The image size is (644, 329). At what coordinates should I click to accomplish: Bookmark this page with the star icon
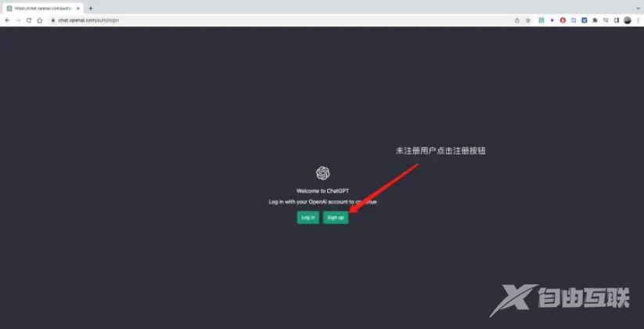tap(527, 20)
